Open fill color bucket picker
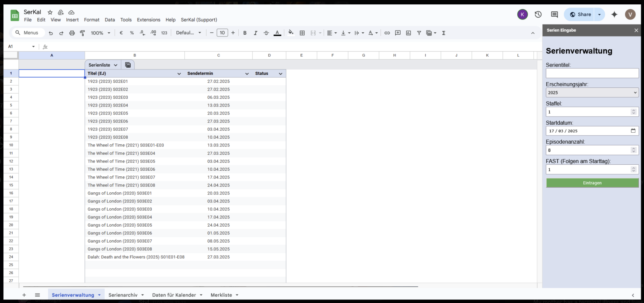The height and width of the screenshot is (303, 644). click(291, 33)
